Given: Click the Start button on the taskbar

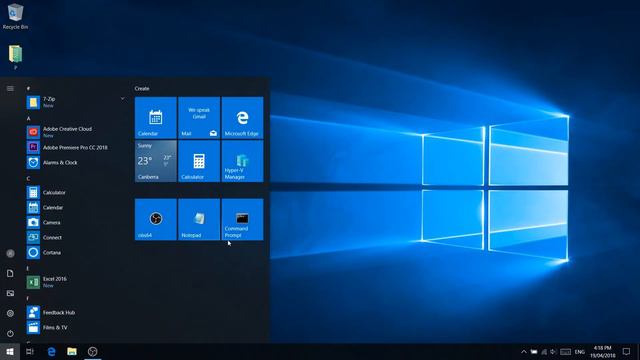Looking at the screenshot, I should 10,351.
